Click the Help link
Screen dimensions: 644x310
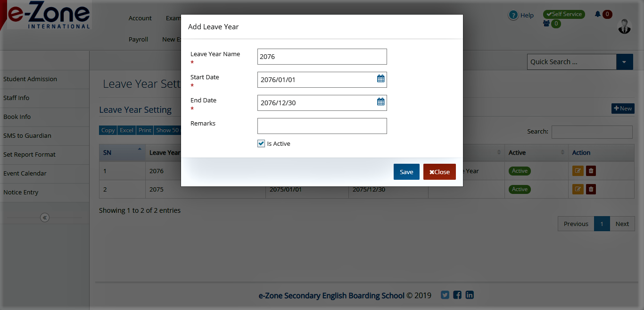click(527, 15)
